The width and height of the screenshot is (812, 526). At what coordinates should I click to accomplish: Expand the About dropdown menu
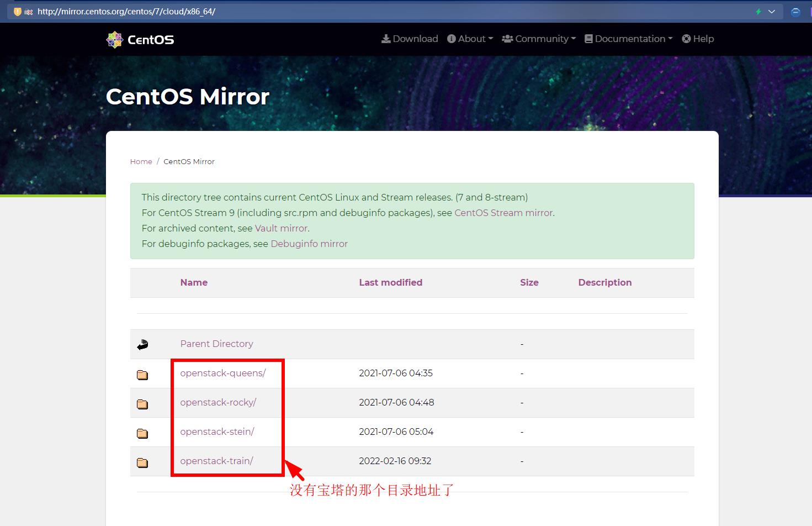coord(470,39)
